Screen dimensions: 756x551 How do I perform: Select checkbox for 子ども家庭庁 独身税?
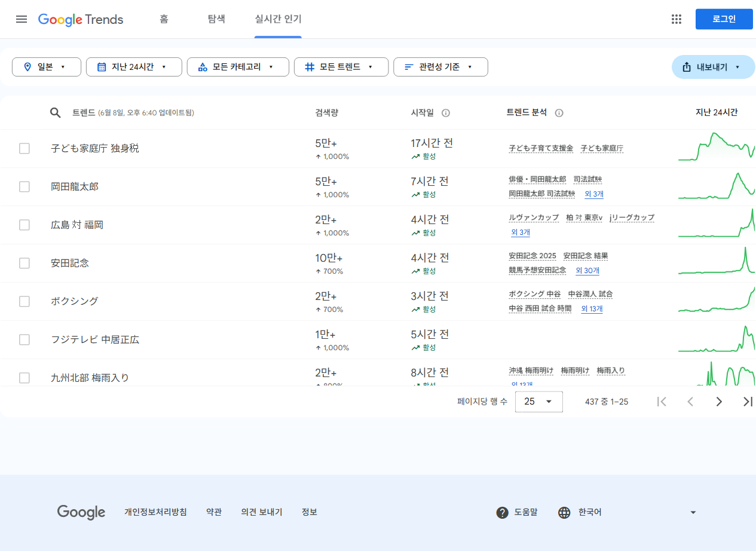click(25, 148)
